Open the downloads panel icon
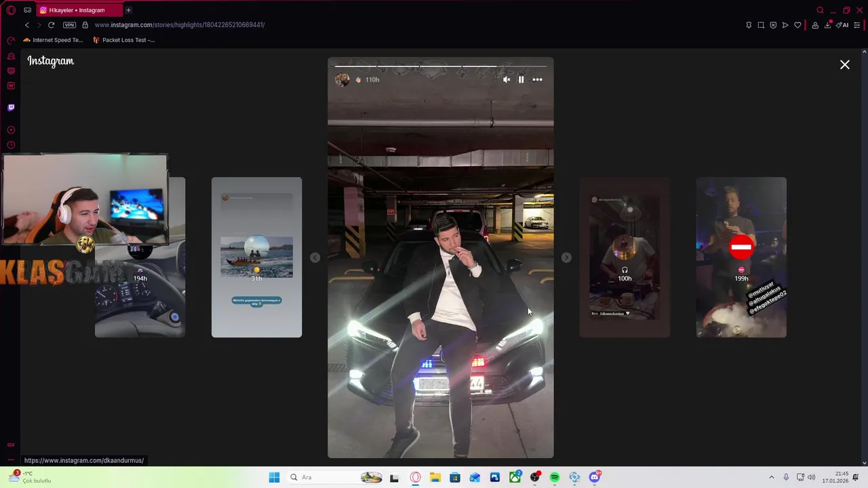Screen dimensions: 868x488 point(827,25)
